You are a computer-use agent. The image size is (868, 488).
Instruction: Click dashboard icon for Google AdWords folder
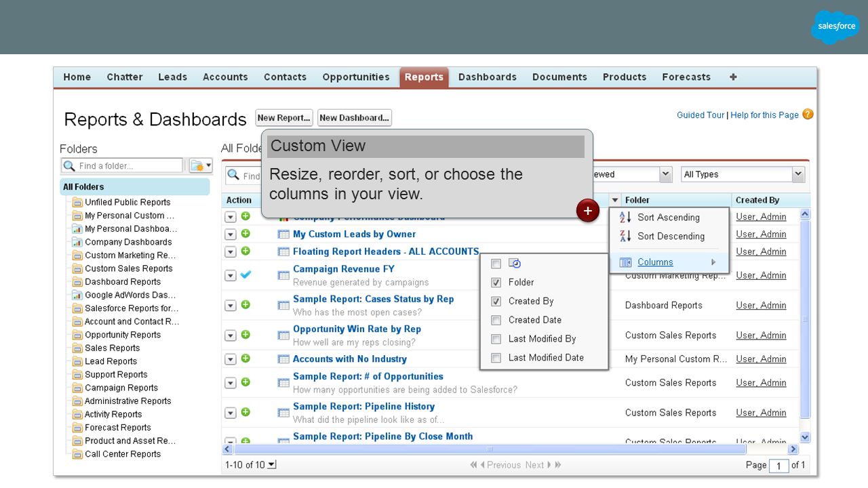pyautogui.click(x=77, y=295)
